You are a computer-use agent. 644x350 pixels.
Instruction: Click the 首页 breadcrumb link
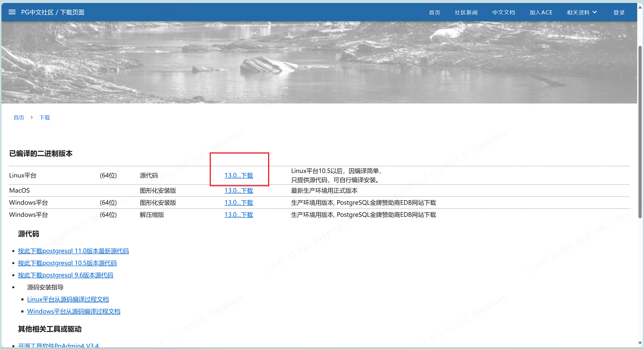click(x=19, y=118)
